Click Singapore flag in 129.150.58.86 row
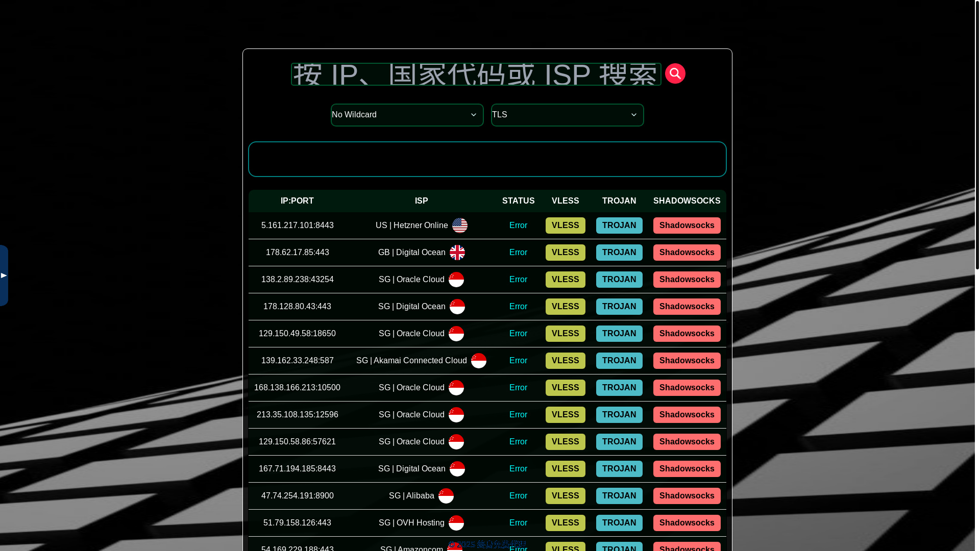This screenshot has width=980, height=551. (456, 442)
